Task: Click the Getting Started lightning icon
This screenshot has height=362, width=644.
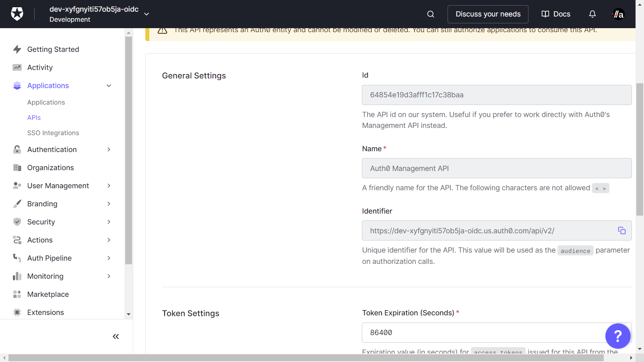Action: pyautogui.click(x=17, y=49)
